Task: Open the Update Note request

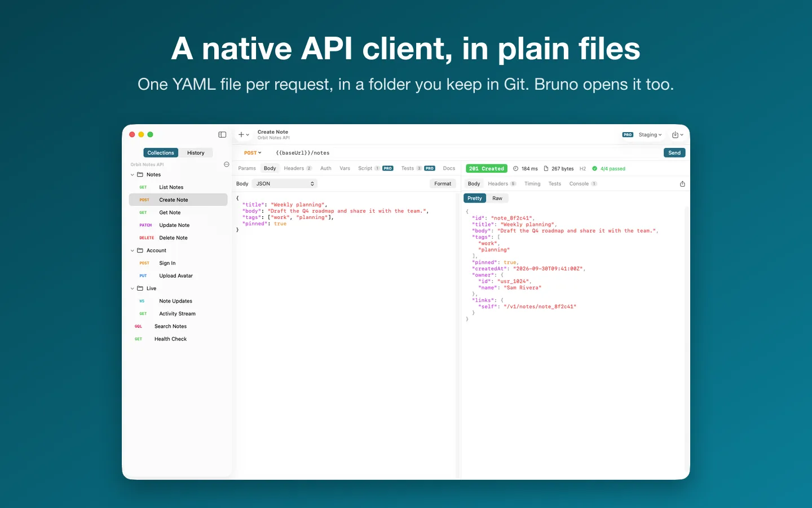Action: pos(178,225)
